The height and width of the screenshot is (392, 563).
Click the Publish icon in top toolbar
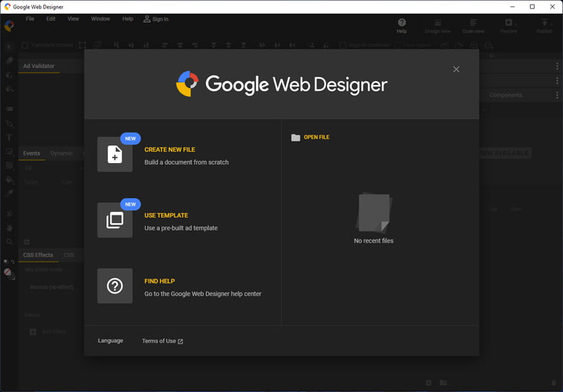[544, 23]
